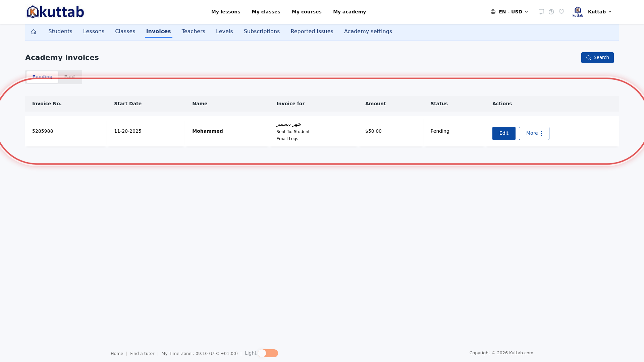Image resolution: width=644 pixels, height=362 pixels.
Task: Click the start date 11-20-2025
Action: click(128, 131)
